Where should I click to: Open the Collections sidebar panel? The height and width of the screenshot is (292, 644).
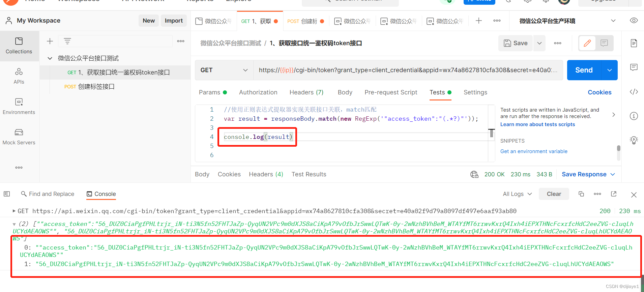19,46
